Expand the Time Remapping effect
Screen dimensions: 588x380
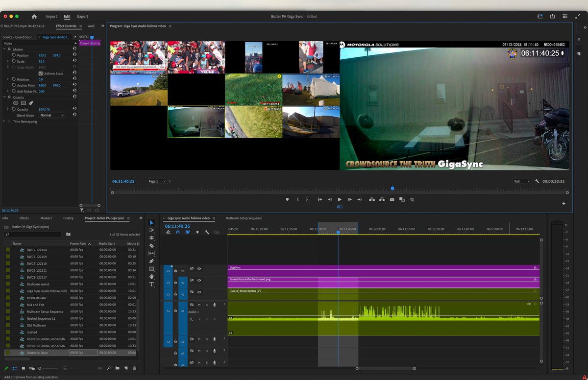(3, 121)
